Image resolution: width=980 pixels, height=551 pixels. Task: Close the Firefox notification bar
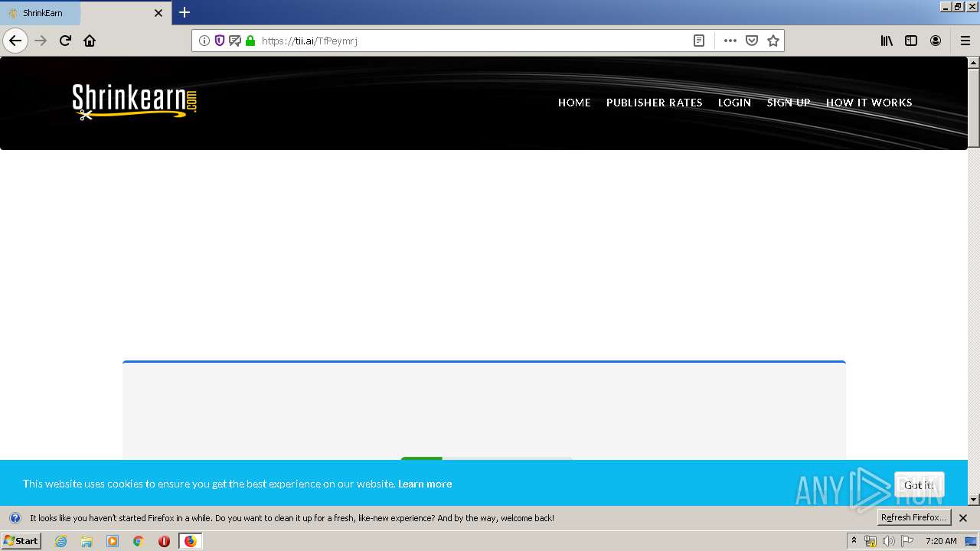(x=963, y=518)
